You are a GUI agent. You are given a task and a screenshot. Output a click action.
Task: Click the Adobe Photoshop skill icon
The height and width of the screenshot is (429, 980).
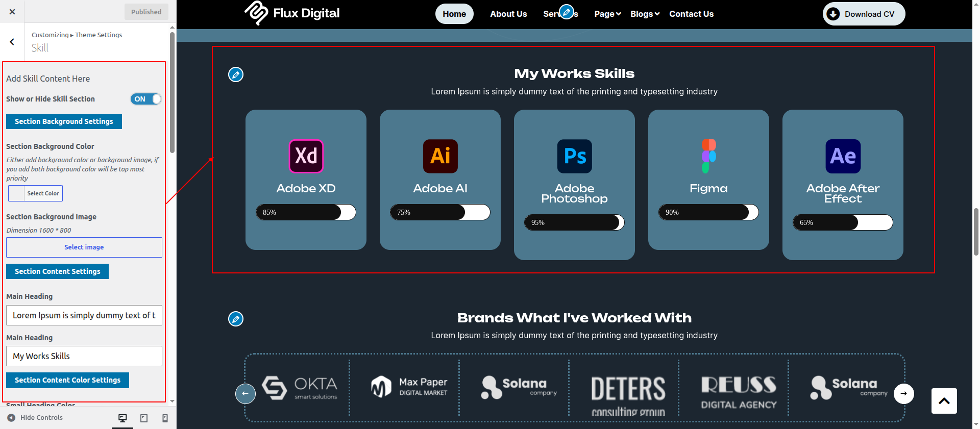pyautogui.click(x=575, y=156)
